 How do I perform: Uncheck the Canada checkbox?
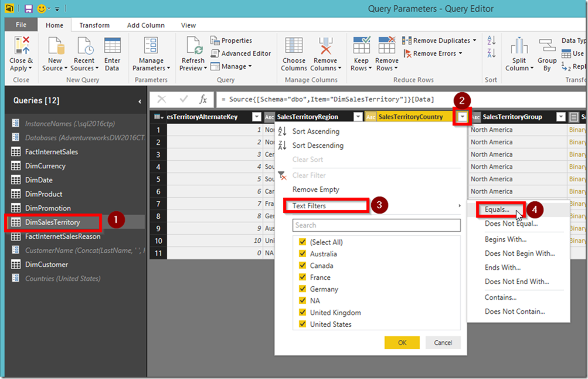[303, 265]
